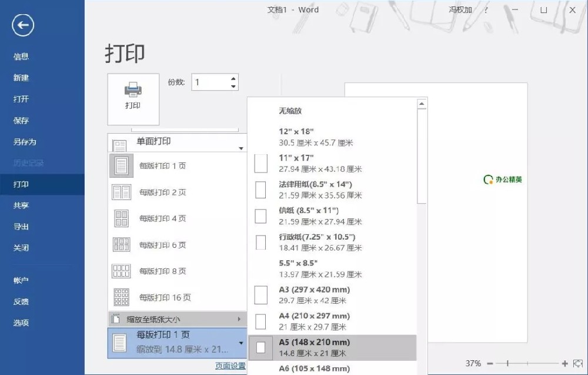The image size is (588, 375).
Task: Go to the Export sidebar item
Action: click(21, 227)
